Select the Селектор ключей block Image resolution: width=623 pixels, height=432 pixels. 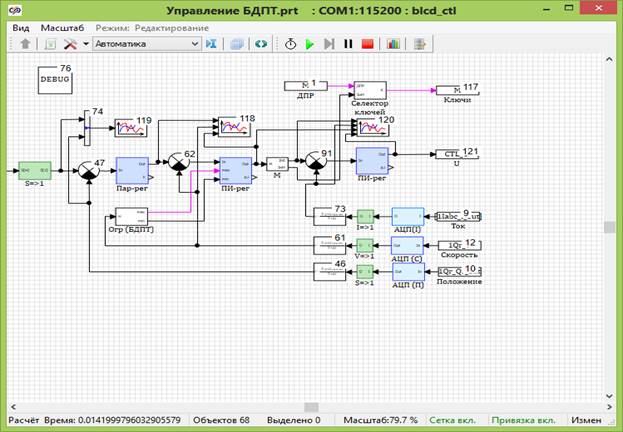click(x=369, y=91)
